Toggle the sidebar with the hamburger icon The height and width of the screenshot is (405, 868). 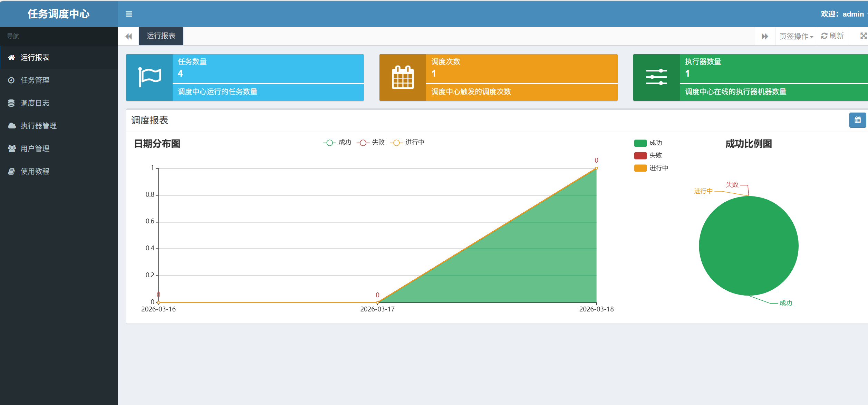point(129,14)
